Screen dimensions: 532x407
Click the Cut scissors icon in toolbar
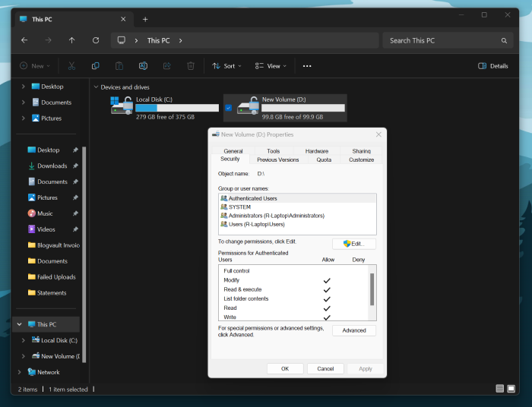click(71, 66)
